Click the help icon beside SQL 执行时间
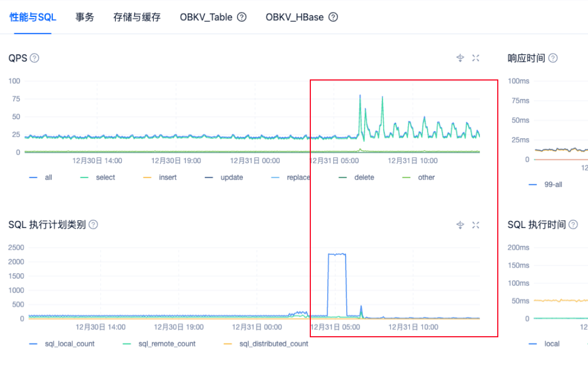 (573, 225)
